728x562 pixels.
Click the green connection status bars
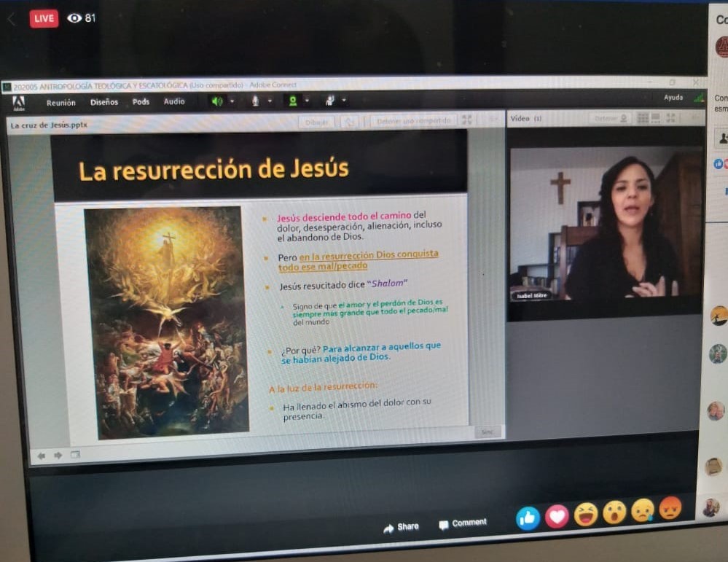[698, 97]
